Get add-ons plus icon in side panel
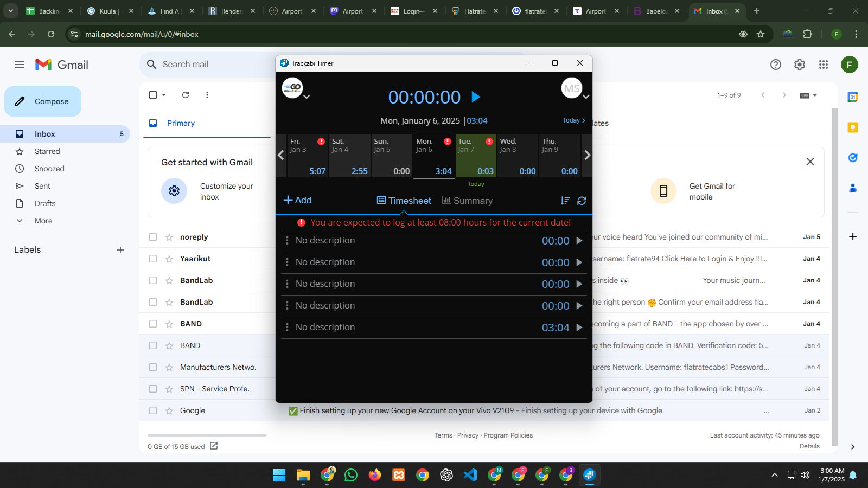This screenshot has height=488, width=868. (x=853, y=236)
